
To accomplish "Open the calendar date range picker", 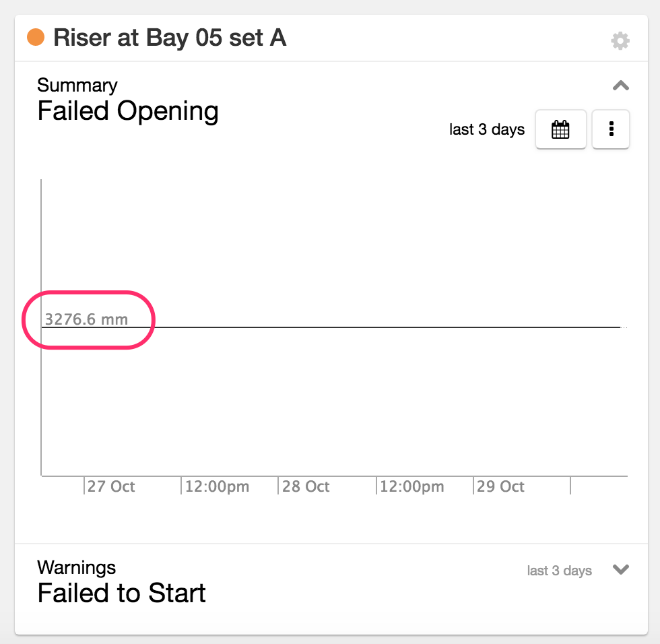I will point(560,129).
